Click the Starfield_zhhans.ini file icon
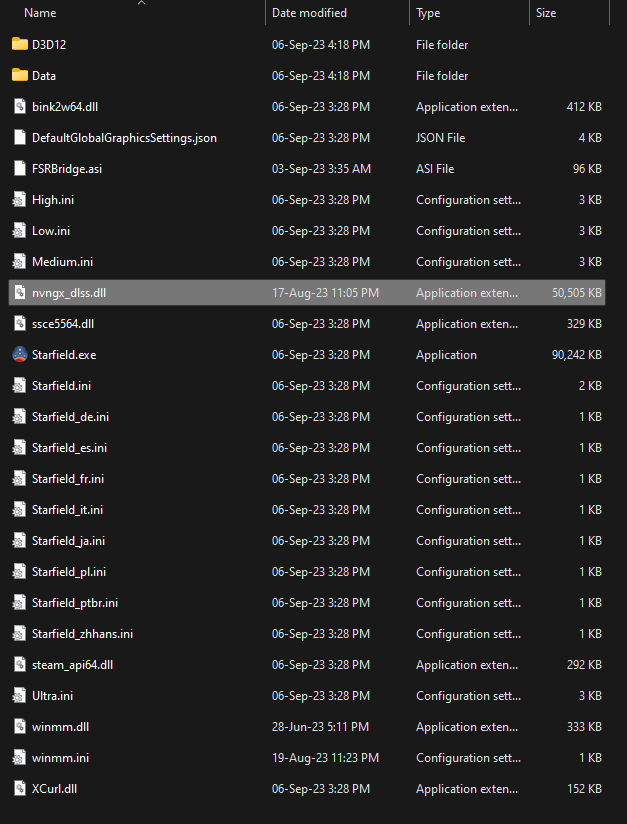 point(19,634)
